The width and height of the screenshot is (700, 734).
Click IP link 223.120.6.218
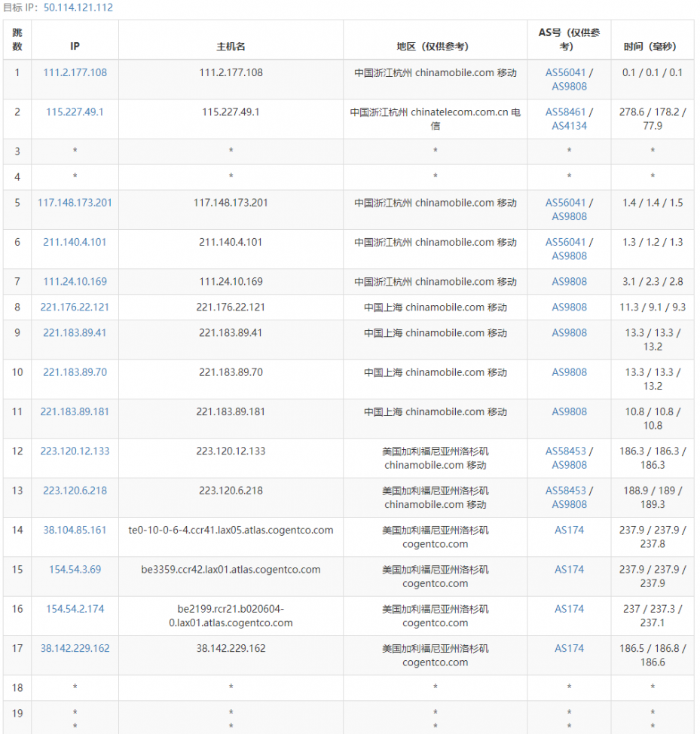(x=75, y=491)
